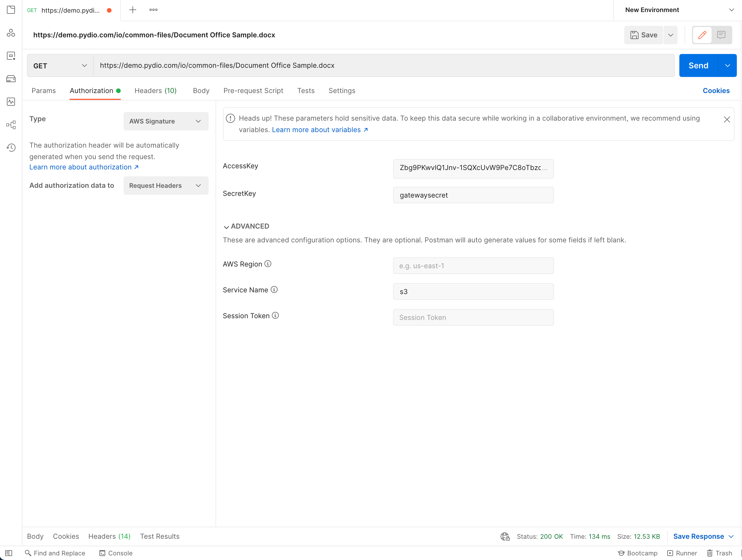Click the Status 200 OK text
Image resolution: width=742 pixels, height=560 pixels.
[540, 536]
